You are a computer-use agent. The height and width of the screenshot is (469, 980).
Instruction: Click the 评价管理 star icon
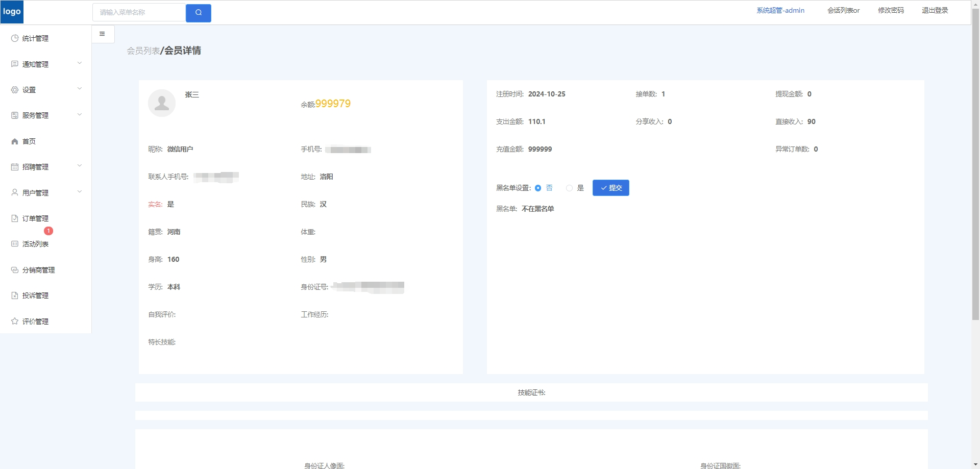15,322
